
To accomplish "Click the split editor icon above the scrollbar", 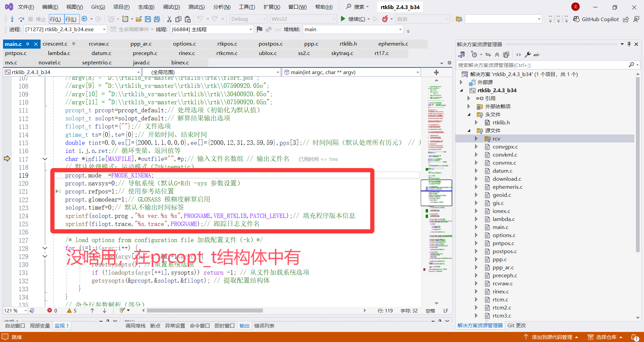I will pyautogui.click(x=436, y=72).
